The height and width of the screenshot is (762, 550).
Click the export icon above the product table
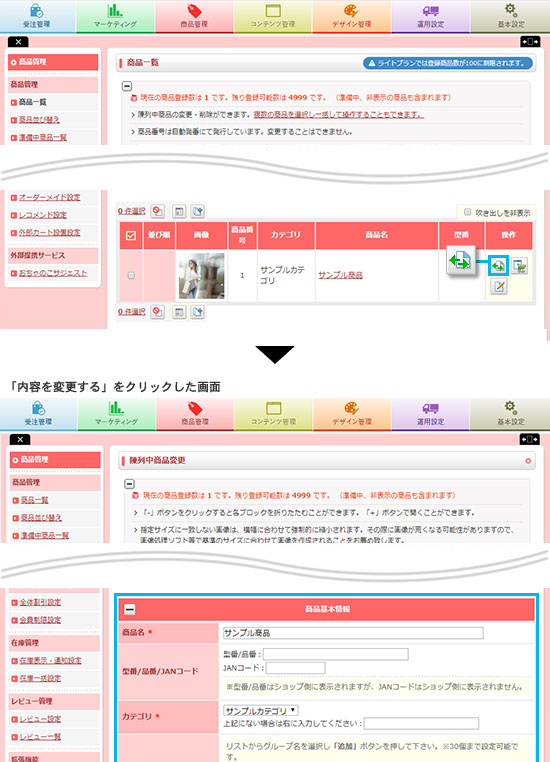197,211
